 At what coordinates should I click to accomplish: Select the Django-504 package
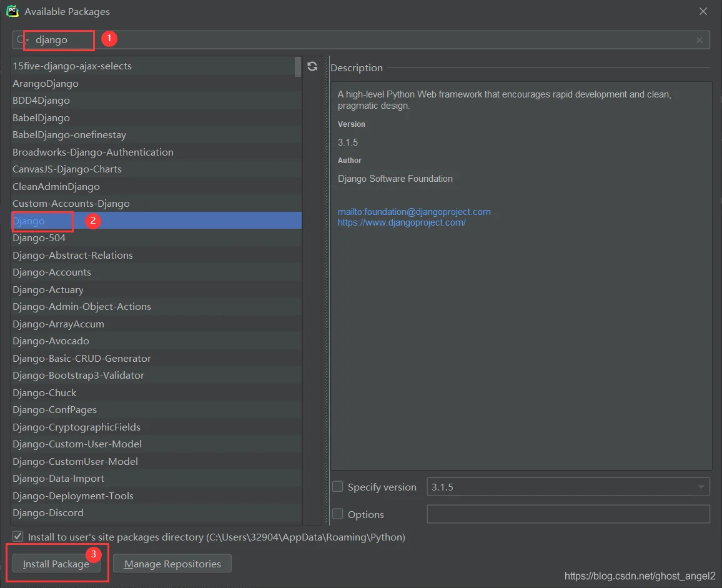click(156, 238)
